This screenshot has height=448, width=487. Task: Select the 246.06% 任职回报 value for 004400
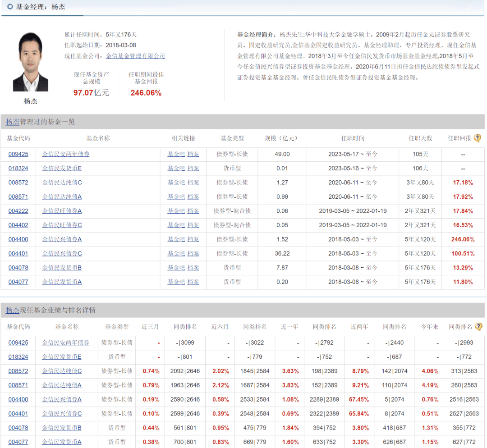tap(463, 239)
